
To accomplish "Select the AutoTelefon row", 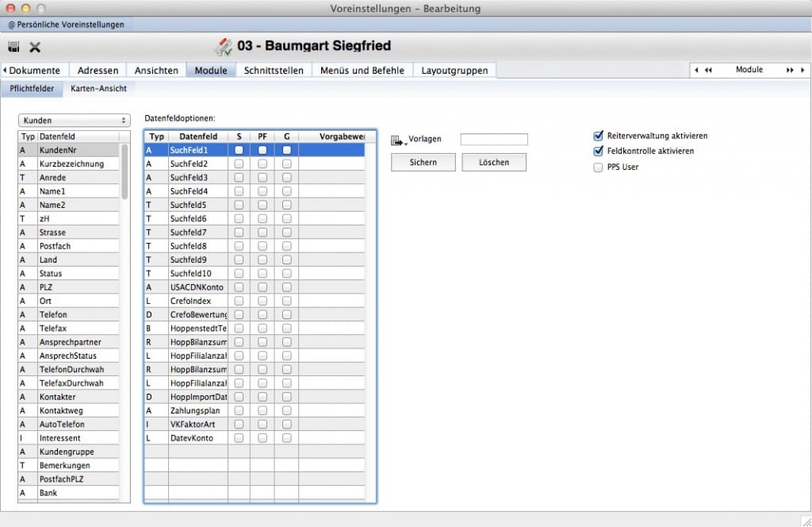I will pyautogui.click(x=68, y=424).
